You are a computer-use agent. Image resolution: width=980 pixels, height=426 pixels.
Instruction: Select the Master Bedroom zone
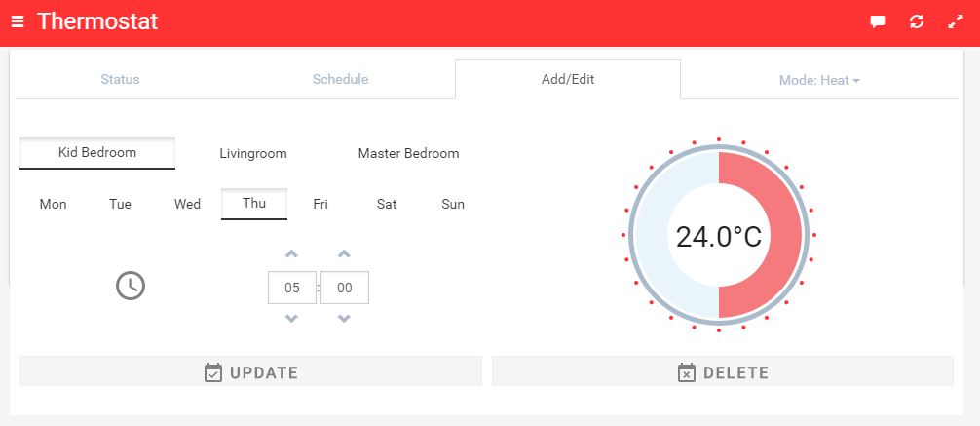[x=408, y=154]
